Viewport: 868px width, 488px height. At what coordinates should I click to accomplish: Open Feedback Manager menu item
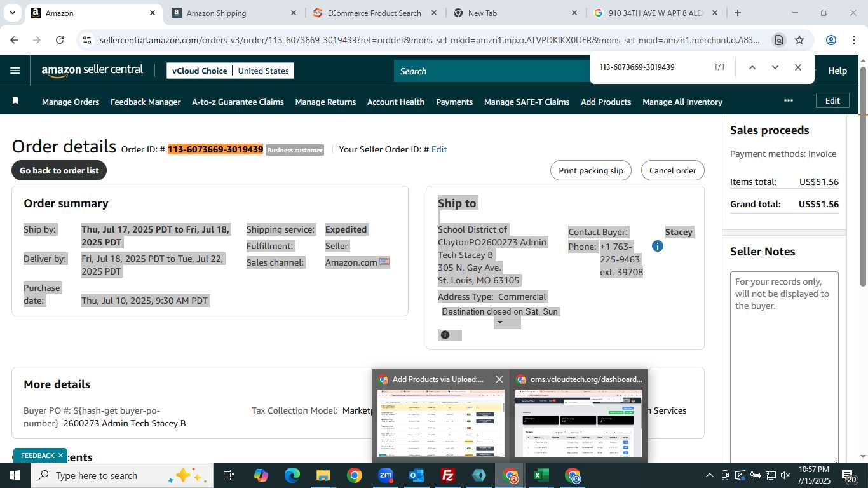[146, 102]
